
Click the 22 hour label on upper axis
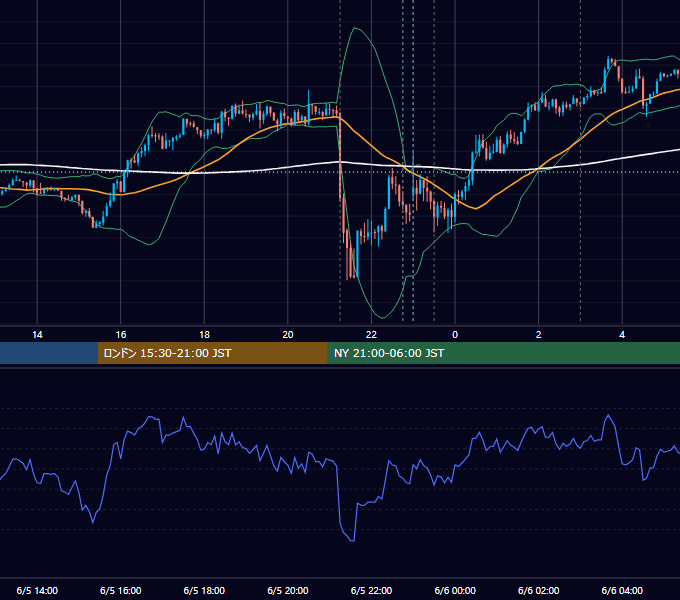pyautogui.click(x=371, y=335)
